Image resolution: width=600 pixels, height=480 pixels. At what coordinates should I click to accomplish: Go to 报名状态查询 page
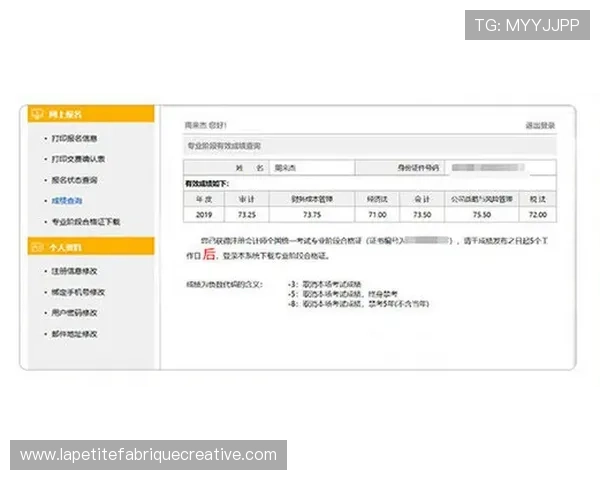click(74, 180)
